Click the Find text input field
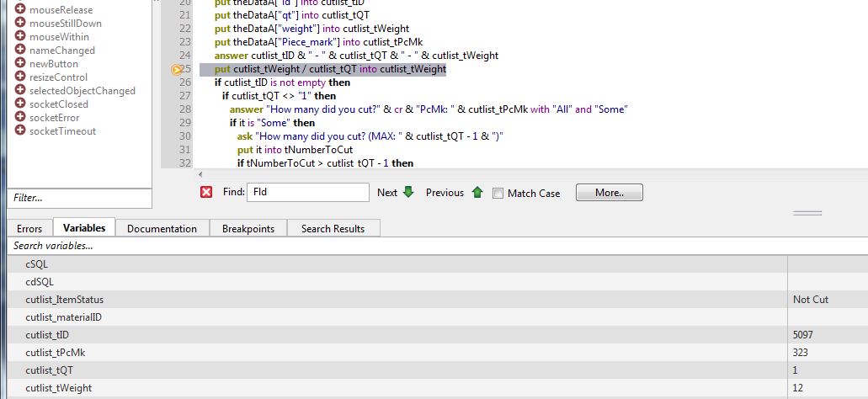The image size is (868, 399). pos(309,193)
